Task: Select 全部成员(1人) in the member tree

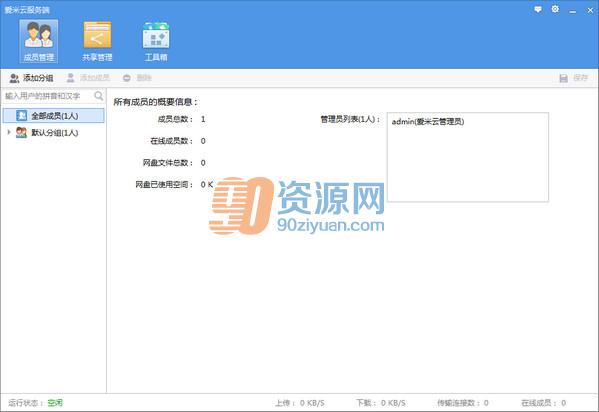Action: point(53,115)
